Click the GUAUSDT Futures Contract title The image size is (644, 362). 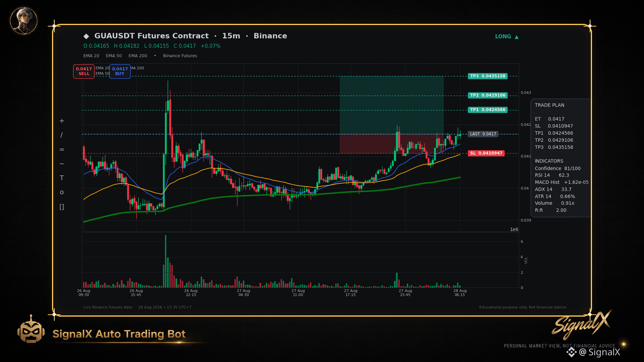[x=151, y=36]
